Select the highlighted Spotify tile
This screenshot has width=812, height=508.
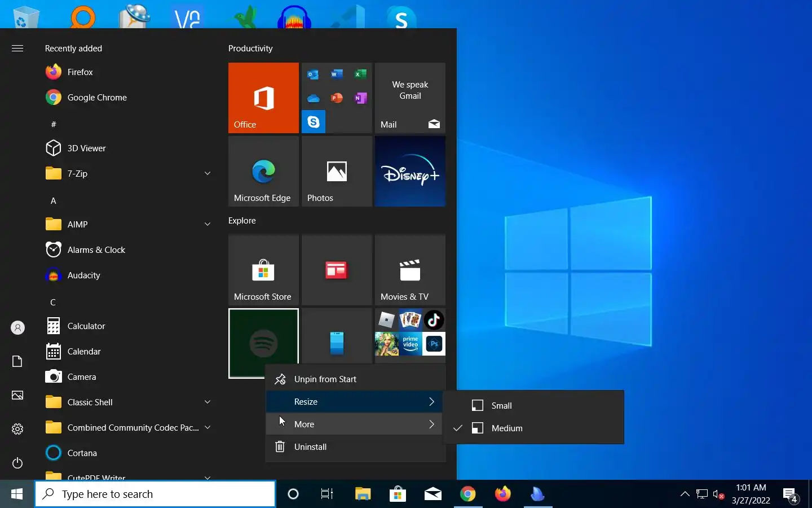point(263,343)
